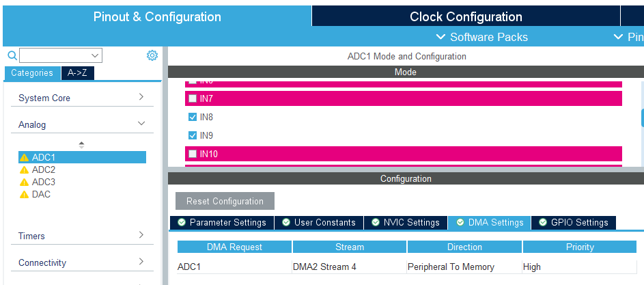Click the Mode panel vertical scrollbar
The height and width of the screenshot is (285, 644).
point(643,118)
